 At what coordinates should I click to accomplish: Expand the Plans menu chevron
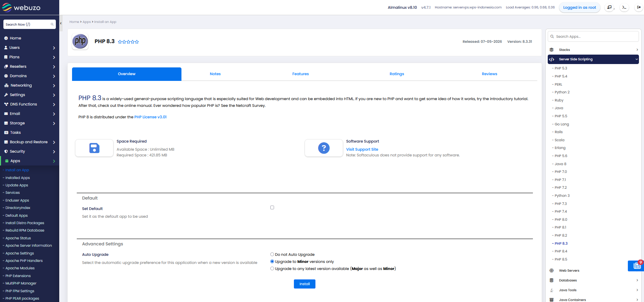coord(54,57)
